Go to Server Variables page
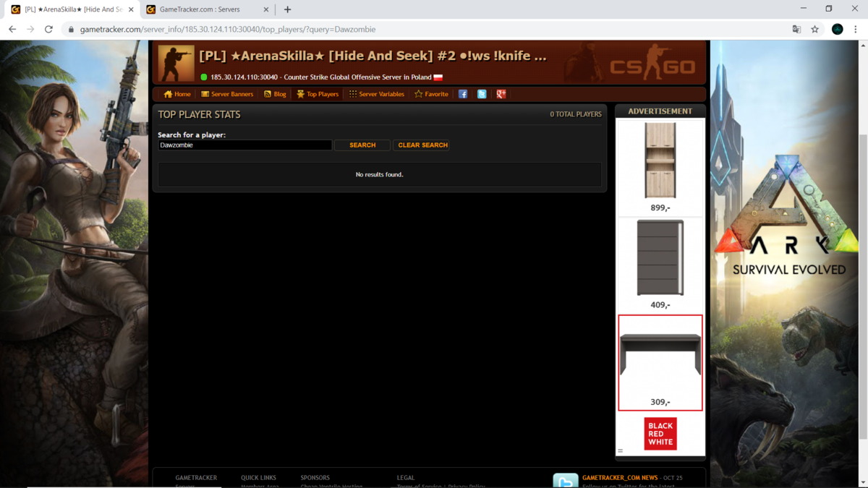The image size is (868, 488). 376,94
